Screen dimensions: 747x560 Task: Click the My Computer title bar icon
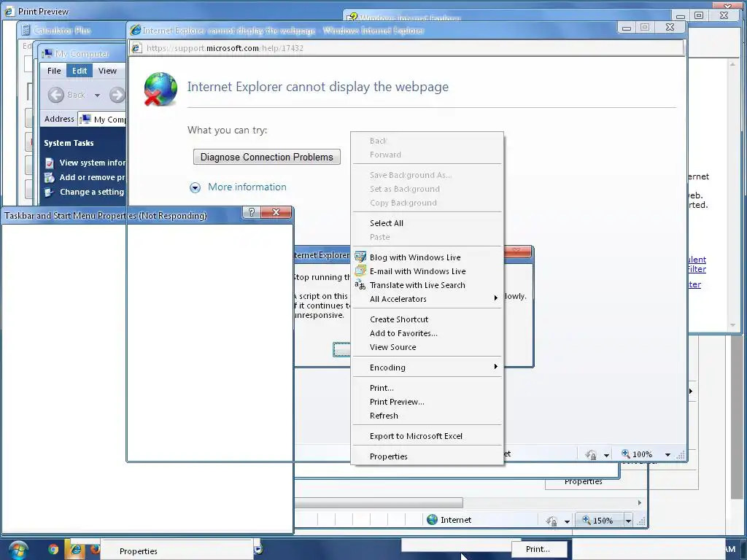click(47, 53)
